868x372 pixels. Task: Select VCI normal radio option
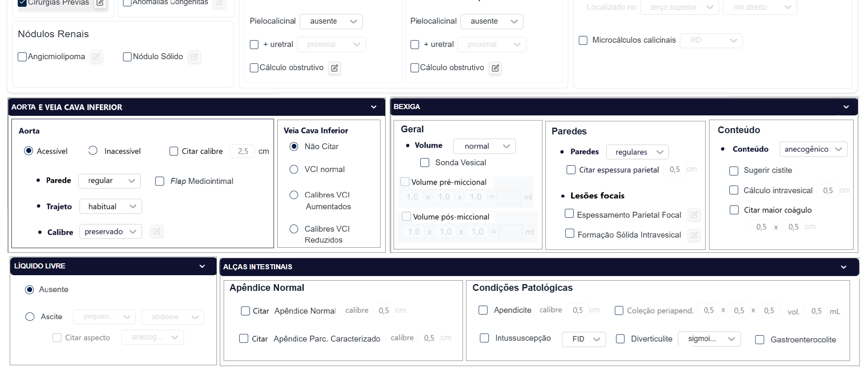point(294,170)
